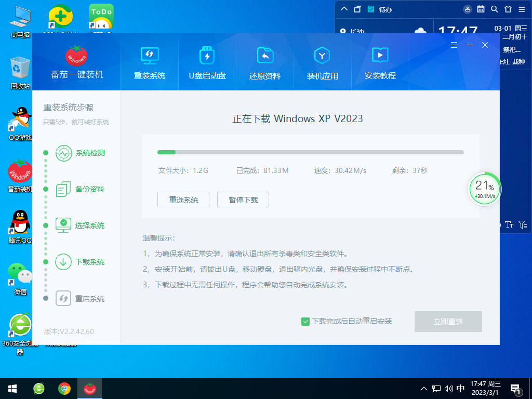The image size is (532, 399).
Task: Click the 版本:V2.2.42.60 text
Action: tap(69, 331)
